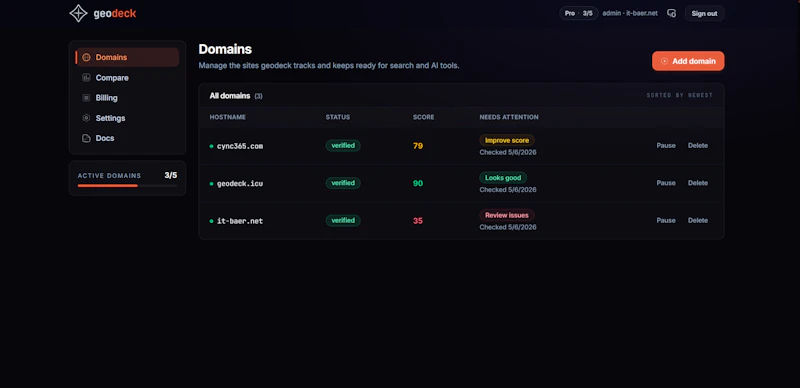Click the gear icon beside Settings
Image resolution: width=800 pixels, height=388 pixels.
tap(86, 118)
